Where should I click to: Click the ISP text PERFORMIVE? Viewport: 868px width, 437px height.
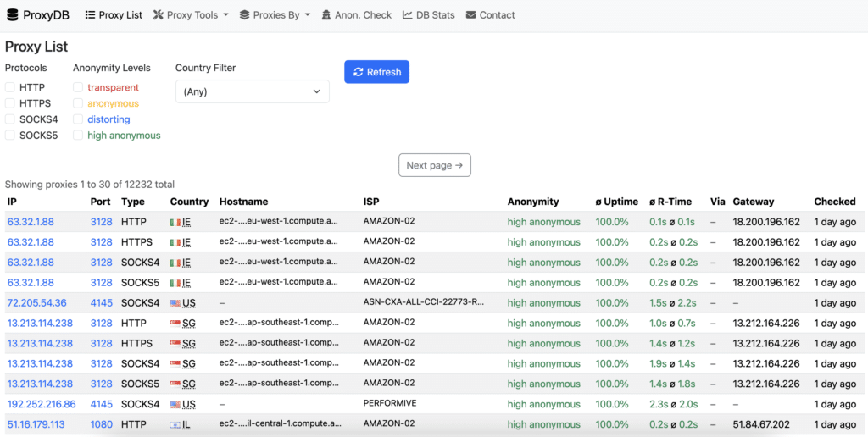tap(390, 404)
